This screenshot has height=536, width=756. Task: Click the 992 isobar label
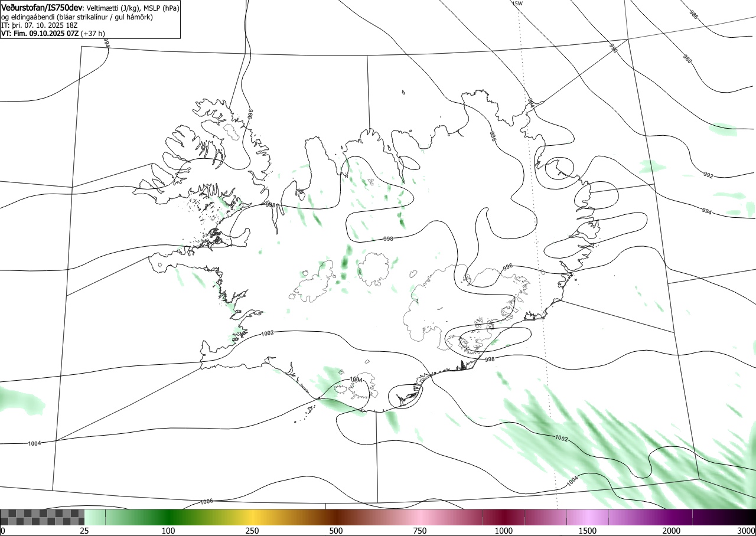pyautogui.click(x=709, y=175)
